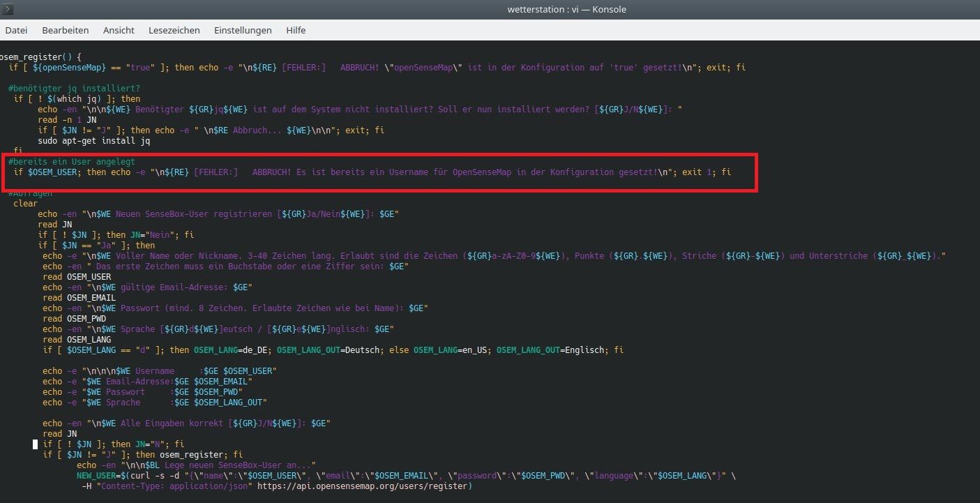Click the comment '#bereits ein User angelegt'
Image resolution: width=980 pixels, height=503 pixels.
(x=72, y=161)
